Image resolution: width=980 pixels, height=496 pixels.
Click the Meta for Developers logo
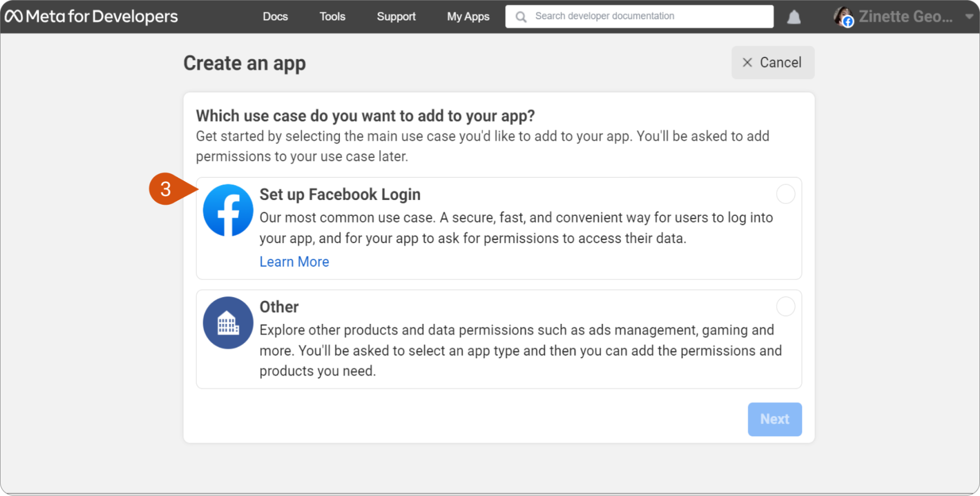tap(91, 17)
